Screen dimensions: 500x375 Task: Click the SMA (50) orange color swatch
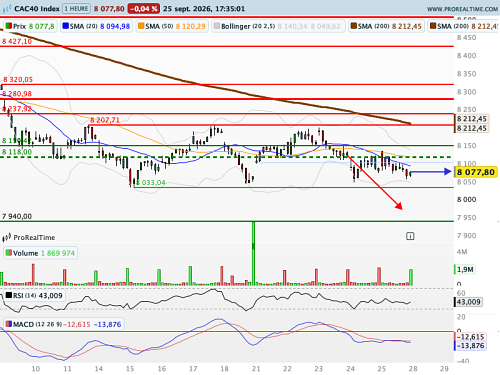[x=141, y=26]
